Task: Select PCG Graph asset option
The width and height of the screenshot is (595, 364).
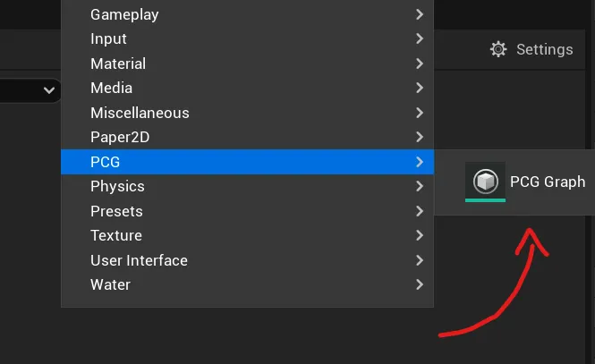Action: click(x=525, y=182)
